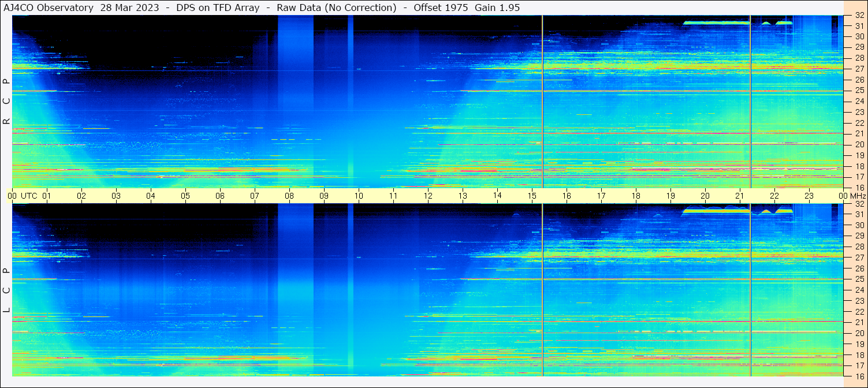Click the 17 MHz label on the LCP scale
The width and height of the screenshot is (868, 388).
tap(859, 365)
